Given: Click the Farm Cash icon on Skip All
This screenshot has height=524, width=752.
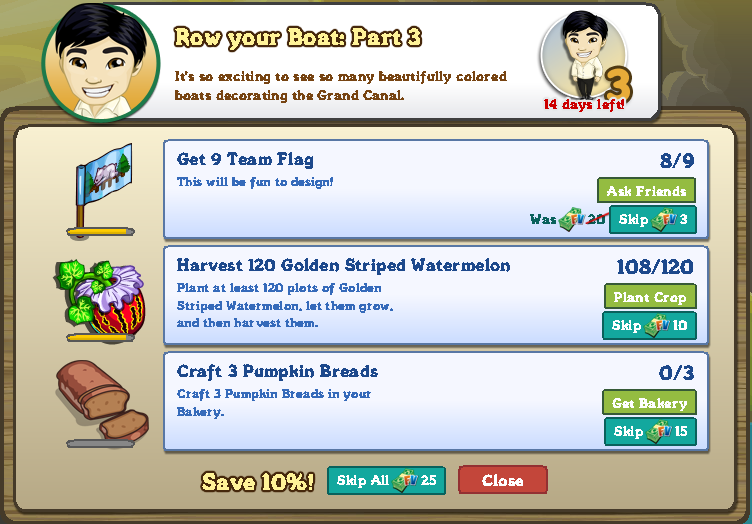Looking at the screenshot, I should tap(405, 480).
